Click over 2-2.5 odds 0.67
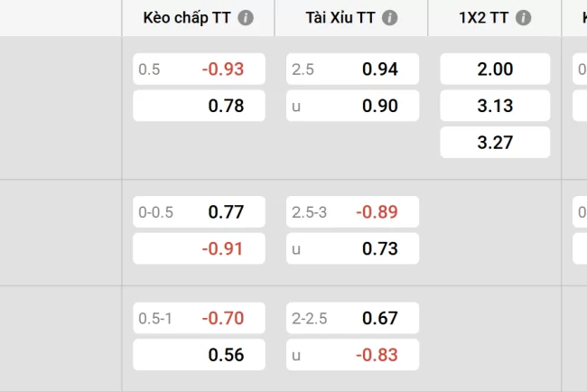The image size is (587, 392). point(353,318)
